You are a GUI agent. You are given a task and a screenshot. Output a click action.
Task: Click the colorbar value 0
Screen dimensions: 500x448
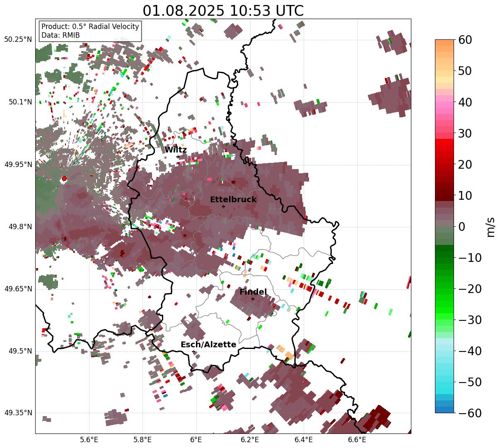pyautogui.click(x=461, y=226)
